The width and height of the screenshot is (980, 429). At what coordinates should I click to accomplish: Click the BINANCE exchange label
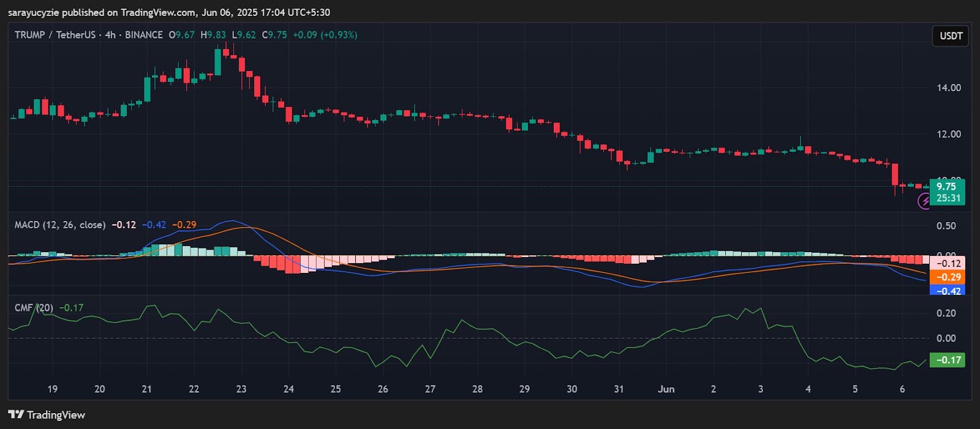(x=144, y=35)
